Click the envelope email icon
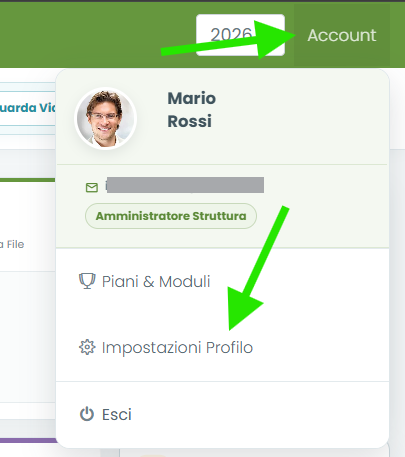 92,188
